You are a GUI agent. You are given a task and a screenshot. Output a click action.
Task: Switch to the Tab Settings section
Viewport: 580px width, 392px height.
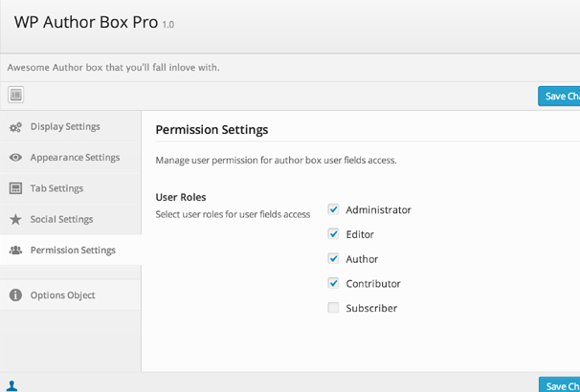tap(71, 188)
